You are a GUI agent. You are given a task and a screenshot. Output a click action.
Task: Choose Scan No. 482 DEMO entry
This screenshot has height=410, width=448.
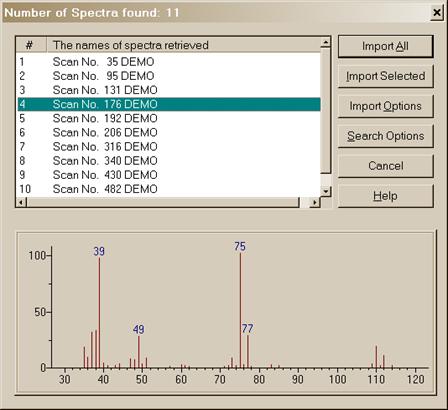pos(169,189)
